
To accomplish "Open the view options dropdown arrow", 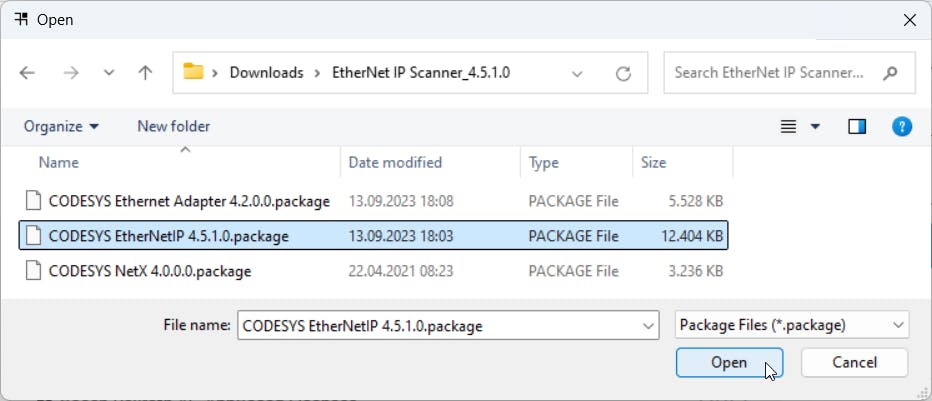I will coord(816,127).
